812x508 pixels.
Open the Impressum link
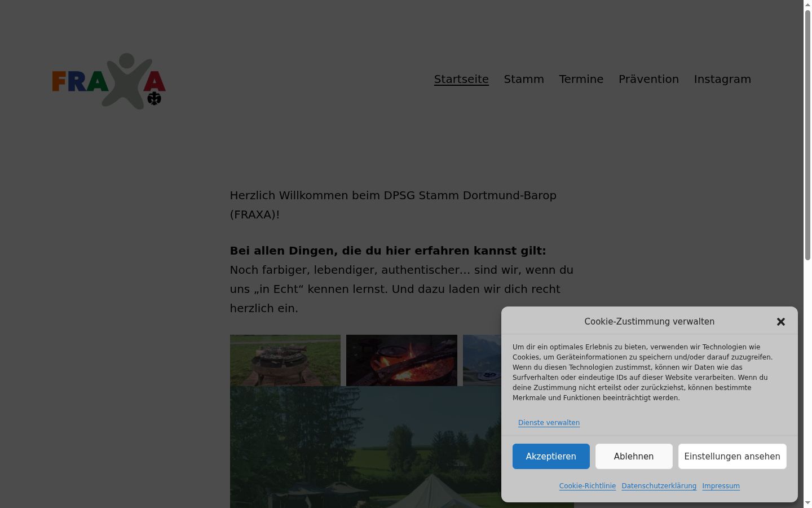(721, 486)
